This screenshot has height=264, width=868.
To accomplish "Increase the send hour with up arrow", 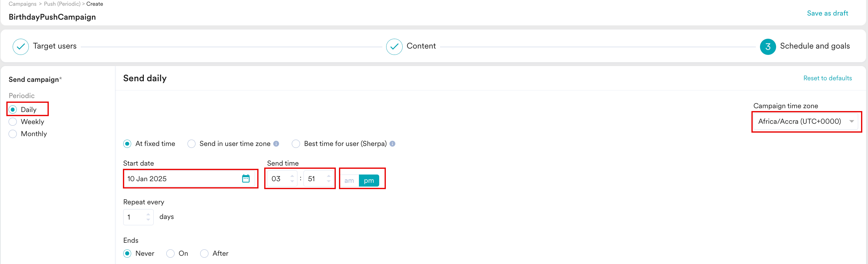I will pyautogui.click(x=292, y=176).
